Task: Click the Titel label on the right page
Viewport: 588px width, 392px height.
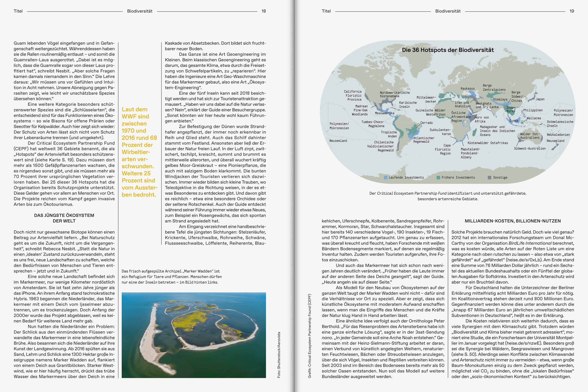Action: pyautogui.click(x=326, y=11)
